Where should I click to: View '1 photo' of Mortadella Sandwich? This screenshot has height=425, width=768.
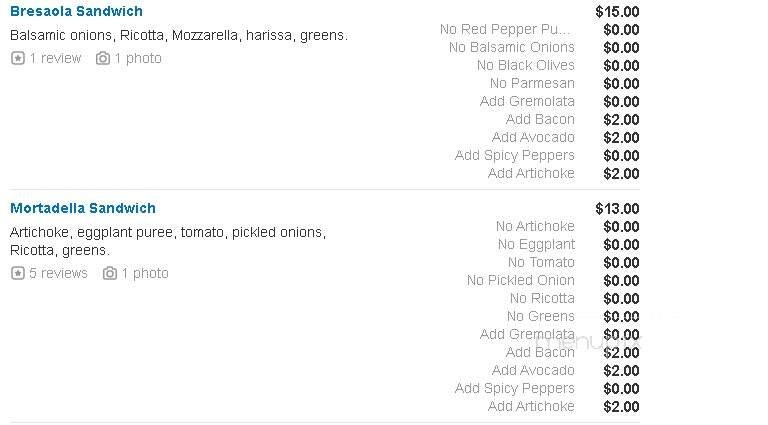145,273
